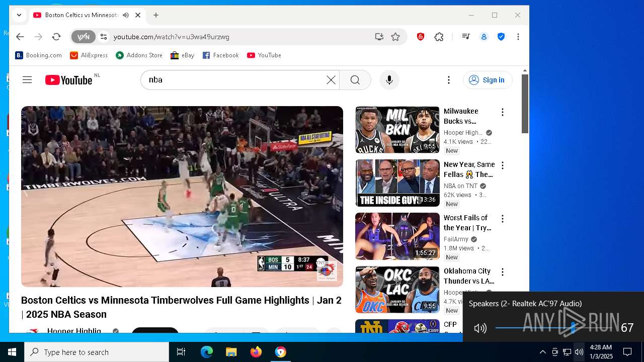
Task: Open the red ad blocker extension
Action: (421, 37)
